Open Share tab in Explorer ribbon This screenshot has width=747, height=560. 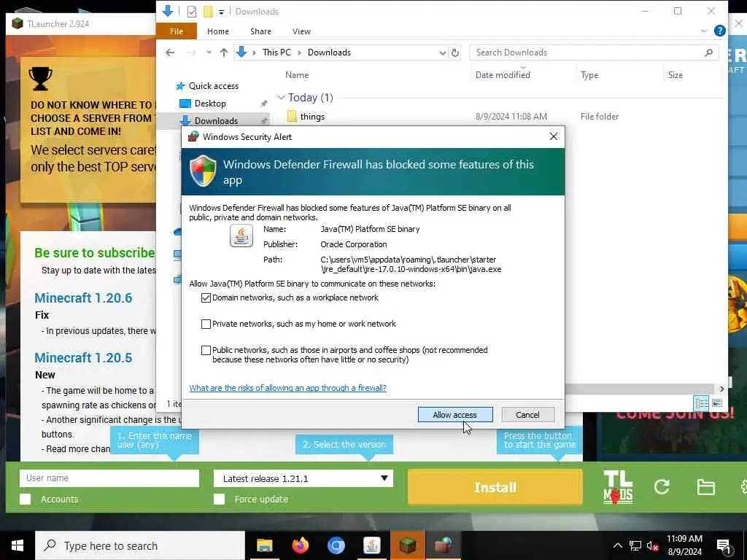coord(260,31)
